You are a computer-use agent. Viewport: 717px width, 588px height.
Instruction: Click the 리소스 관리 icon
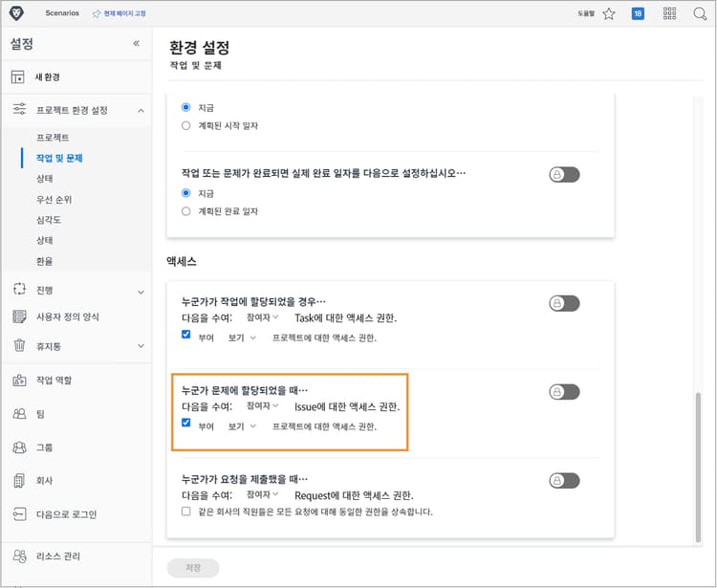point(19,556)
